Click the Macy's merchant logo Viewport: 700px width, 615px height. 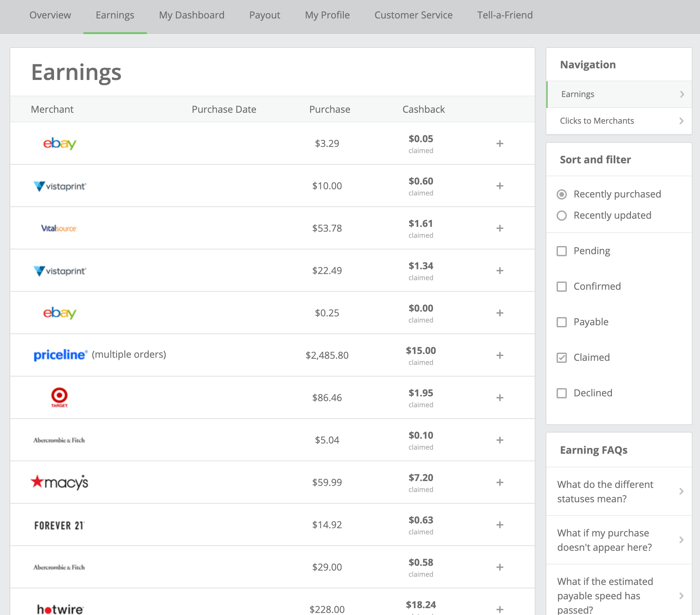[60, 482]
